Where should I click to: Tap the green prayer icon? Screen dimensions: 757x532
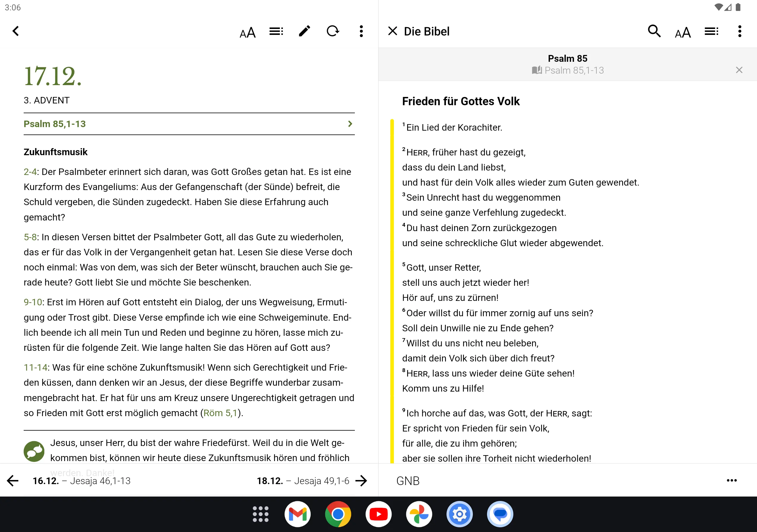(x=34, y=451)
